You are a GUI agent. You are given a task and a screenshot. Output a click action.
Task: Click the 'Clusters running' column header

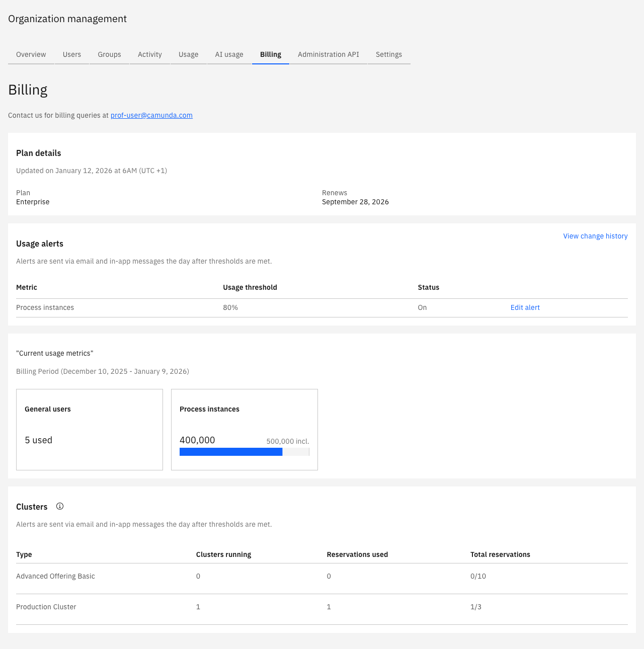[x=223, y=554]
